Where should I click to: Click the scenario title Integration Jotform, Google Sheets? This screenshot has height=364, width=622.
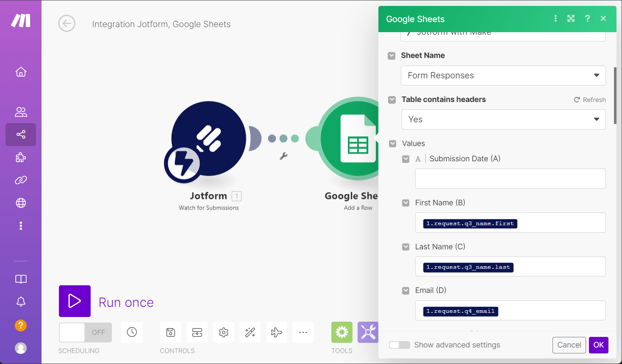pyautogui.click(x=161, y=24)
